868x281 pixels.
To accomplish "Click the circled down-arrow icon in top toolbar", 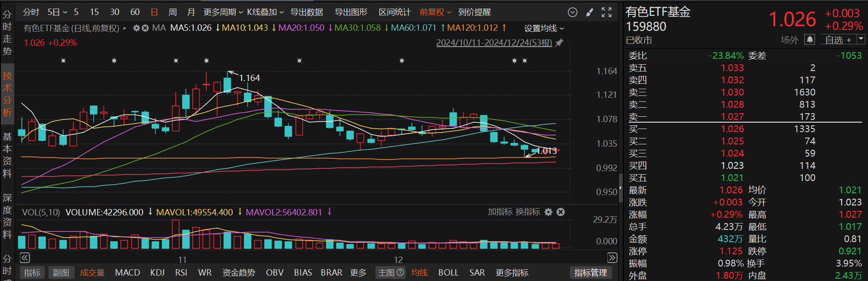I will click(573, 12).
